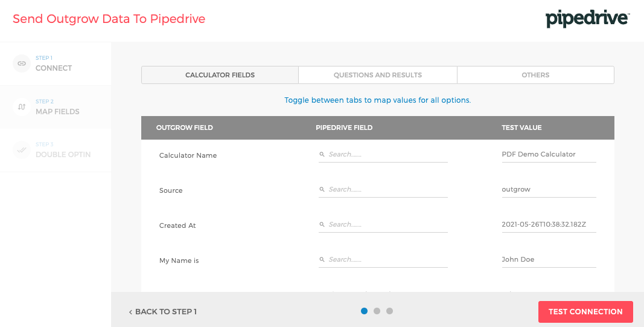This screenshot has width=644, height=327.
Task: Click test value PDF Demo Calculator field
Action: 549,155
